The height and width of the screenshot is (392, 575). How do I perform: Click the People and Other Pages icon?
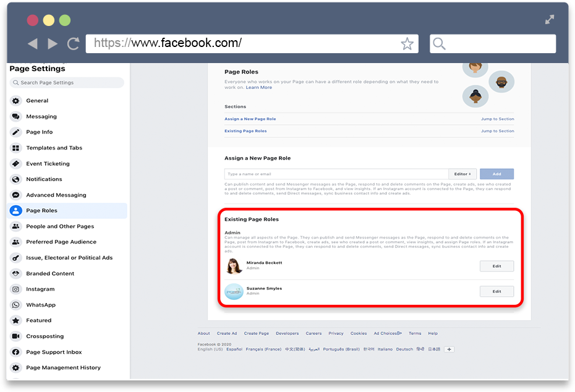click(x=16, y=226)
